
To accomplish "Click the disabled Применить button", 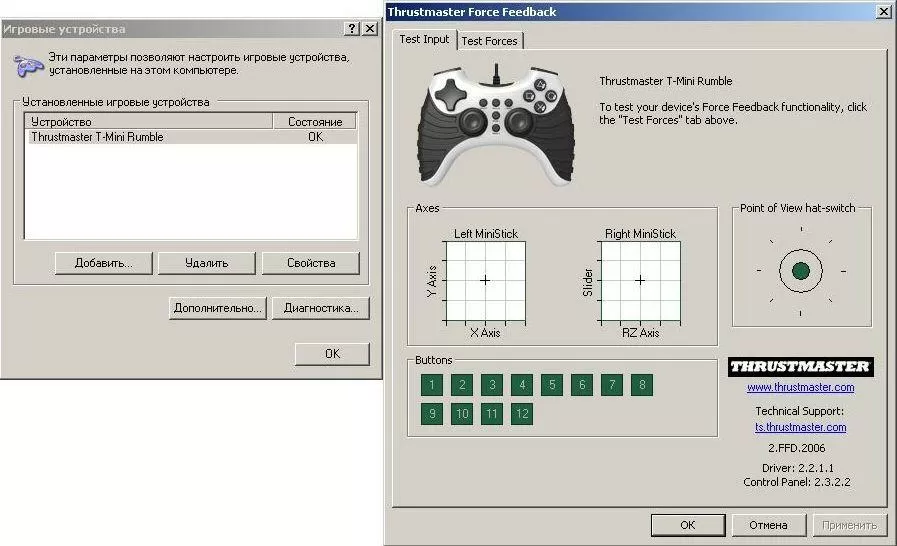I will (x=850, y=525).
